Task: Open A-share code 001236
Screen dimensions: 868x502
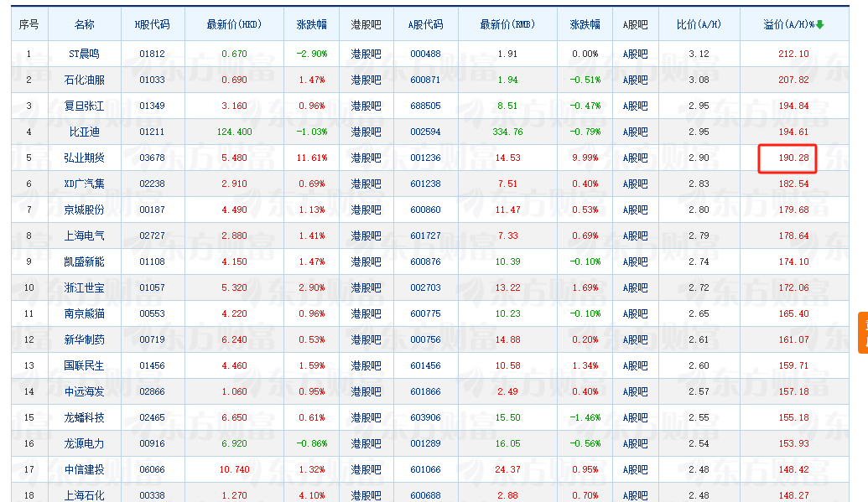Action: point(426,158)
